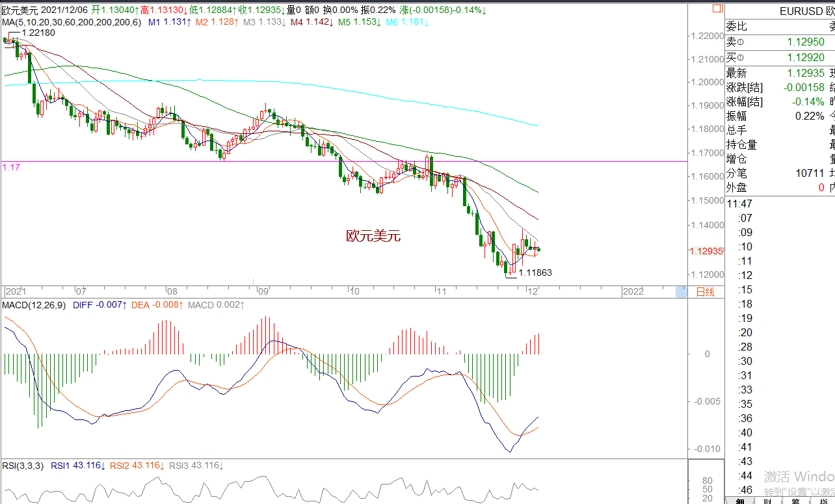Screen dimensions: 835x504
Task: Click the M3 1.133 moving average value
Action: 265,22
